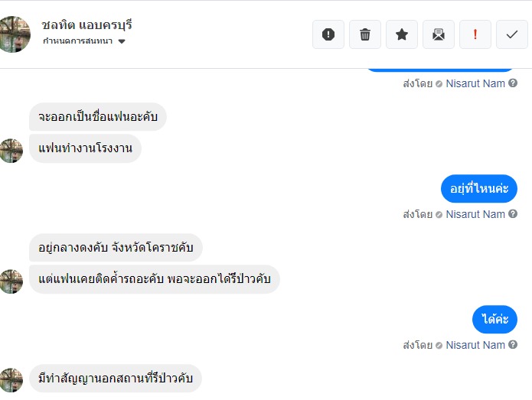Select the message 'มีทำสัญญานอกสถานที่รึป่าวคับ'
Viewport: 532px width, 400px height.
click(116, 379)
